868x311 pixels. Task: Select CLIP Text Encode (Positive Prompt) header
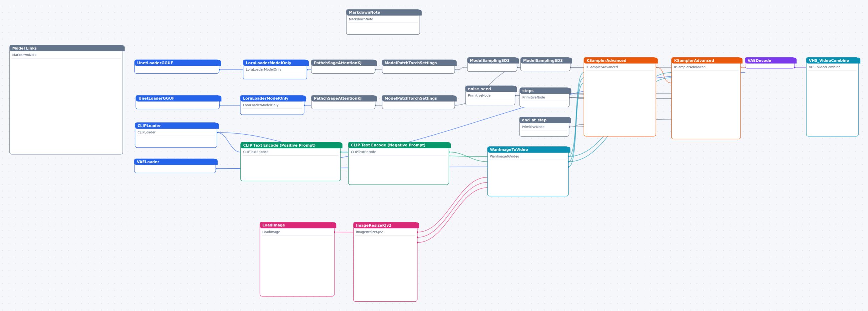[291, 145]
